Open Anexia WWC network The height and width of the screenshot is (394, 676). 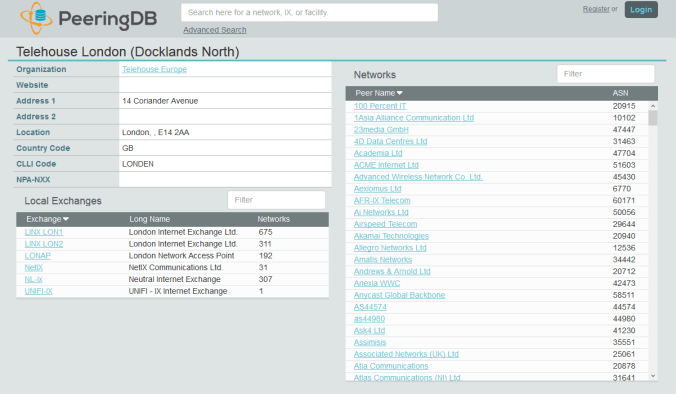point(377,283)
